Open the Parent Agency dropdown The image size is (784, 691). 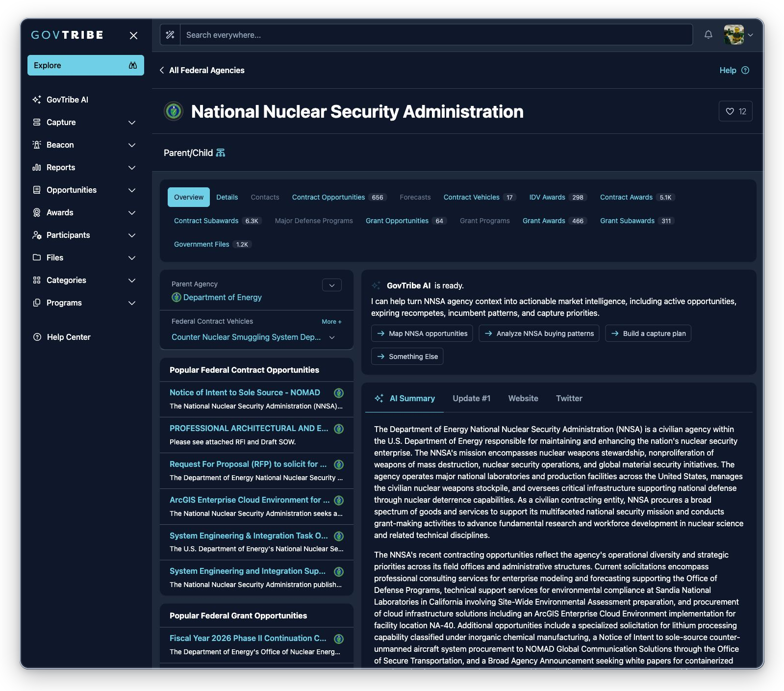[332, 285]
